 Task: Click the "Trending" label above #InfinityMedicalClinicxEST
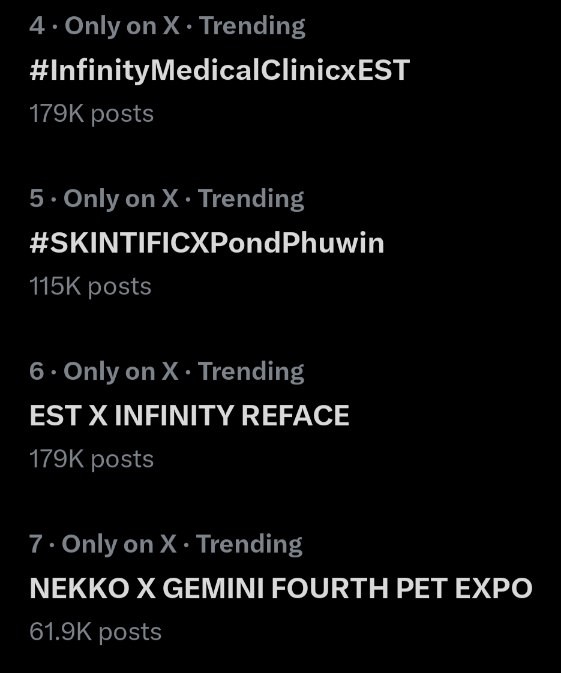253,26
